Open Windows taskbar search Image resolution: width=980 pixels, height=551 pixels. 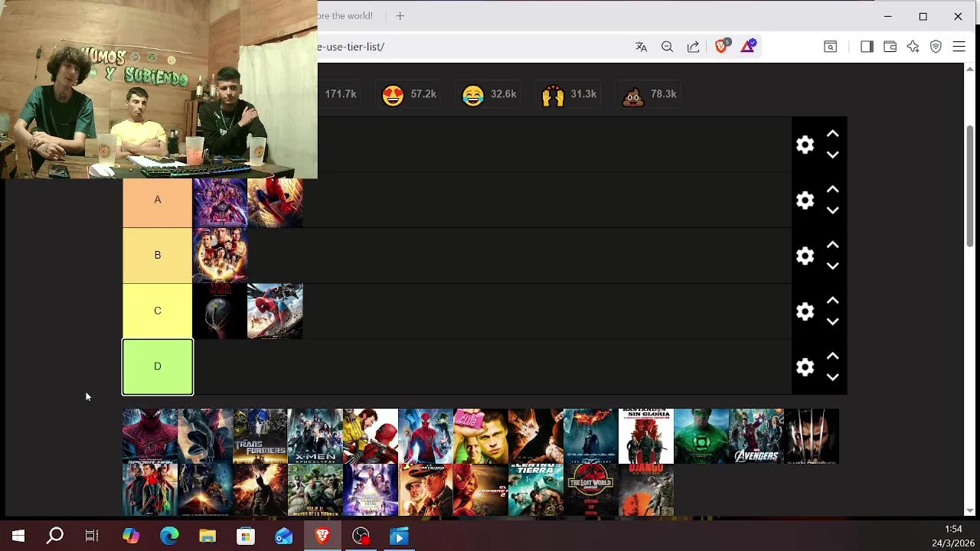55,536
